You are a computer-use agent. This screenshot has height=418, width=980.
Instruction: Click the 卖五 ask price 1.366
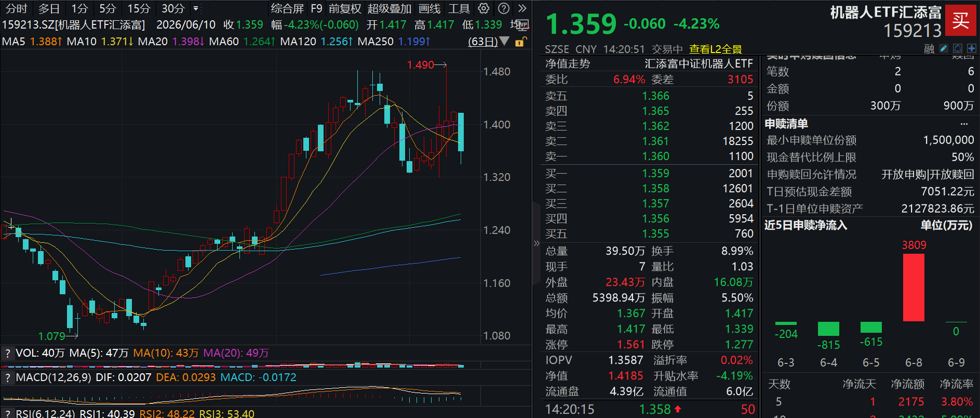[655, 96]
